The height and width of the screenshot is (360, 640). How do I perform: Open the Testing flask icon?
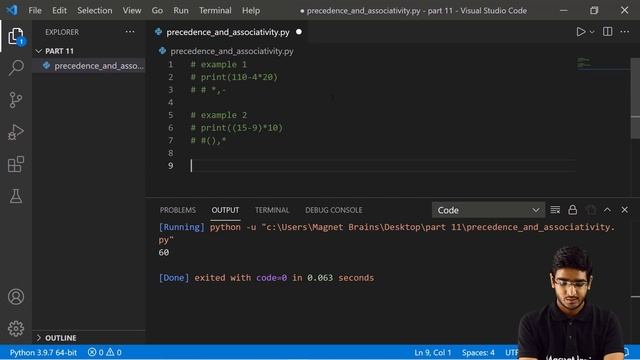[x=16, y=196]
